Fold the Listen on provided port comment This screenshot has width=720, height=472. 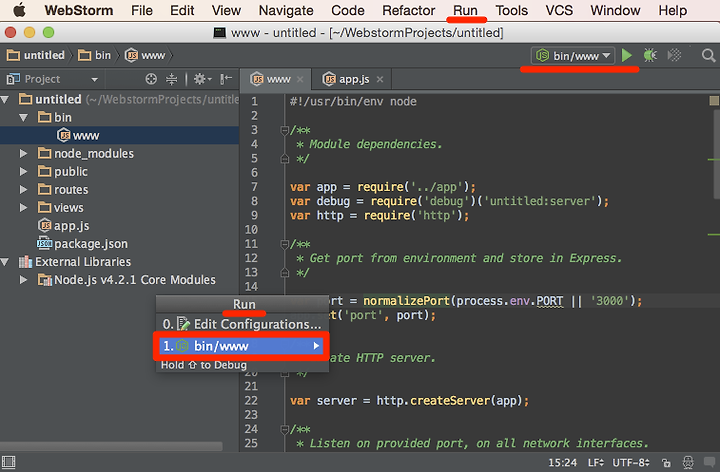click(284, 429)
